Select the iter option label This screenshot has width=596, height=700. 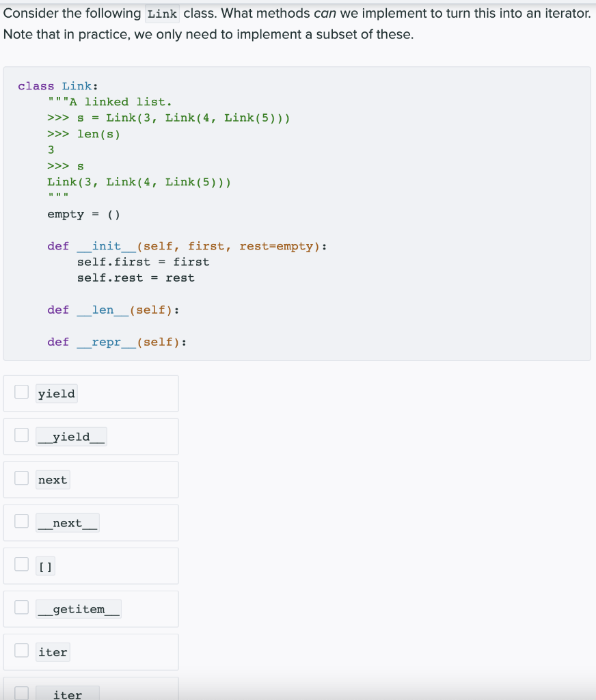click(53, 651)
